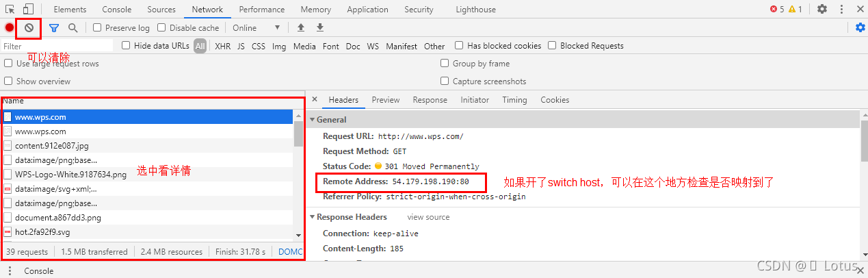The width and height of the screenshot is (868, 278).
Task: Filter requests by All types
Action: (x=200, y=46)
